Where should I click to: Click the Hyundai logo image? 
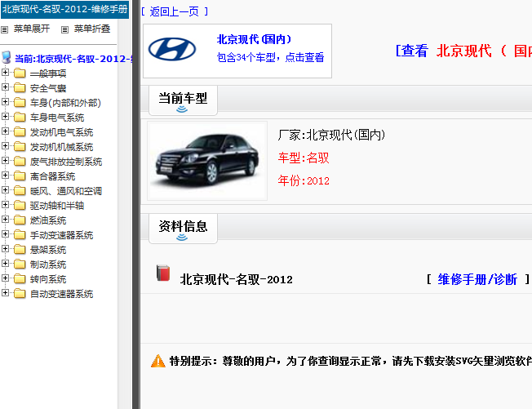pyautogui.click(x=172, y=50)
